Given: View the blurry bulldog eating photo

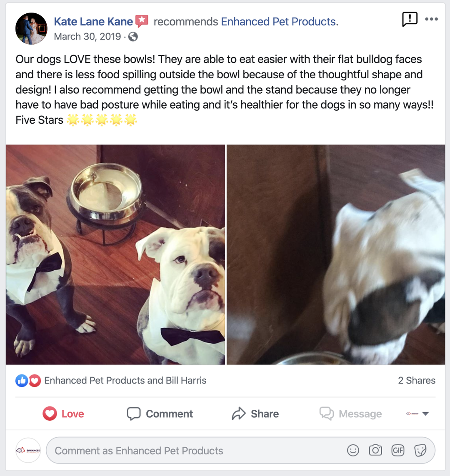Looking at the screenshot, I should (x=336, y=254).
